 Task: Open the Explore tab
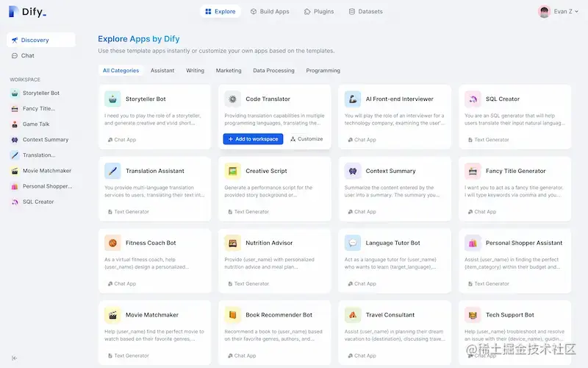point(220,12)
